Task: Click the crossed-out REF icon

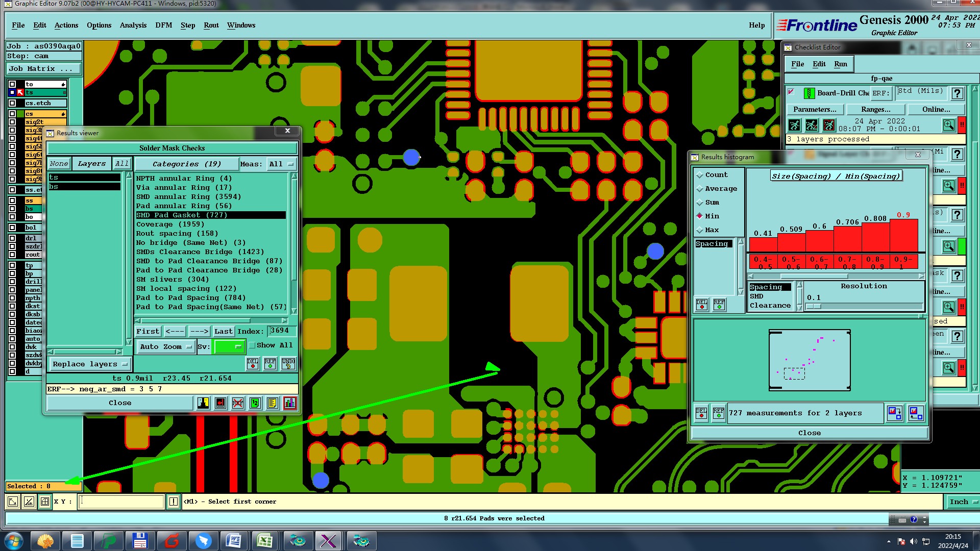Action: point(237,403)
